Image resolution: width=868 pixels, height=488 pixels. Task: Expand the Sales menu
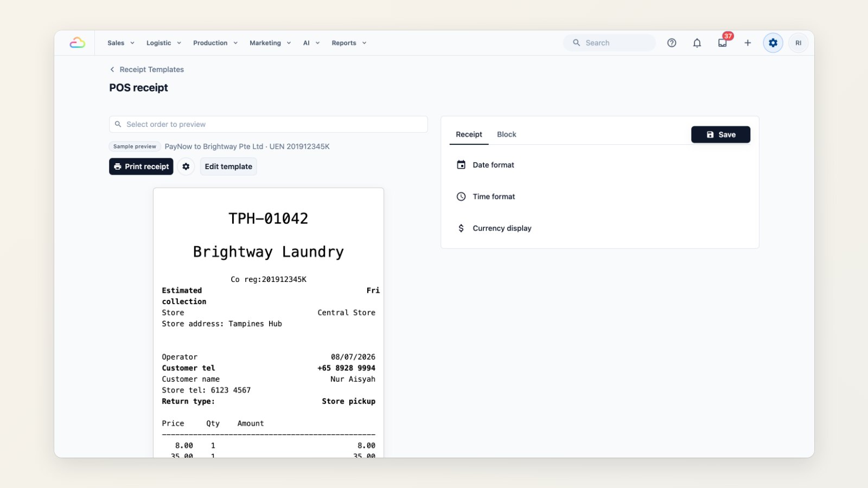(x=121, y=43)
